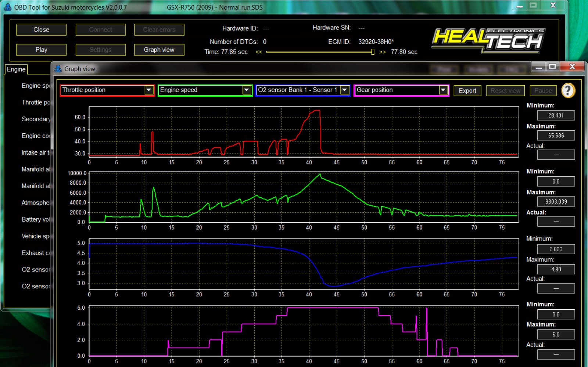Click the question mark help icon
Image resolution: width=588 pixels, height=367 pixels.
[x=568, y=90]
